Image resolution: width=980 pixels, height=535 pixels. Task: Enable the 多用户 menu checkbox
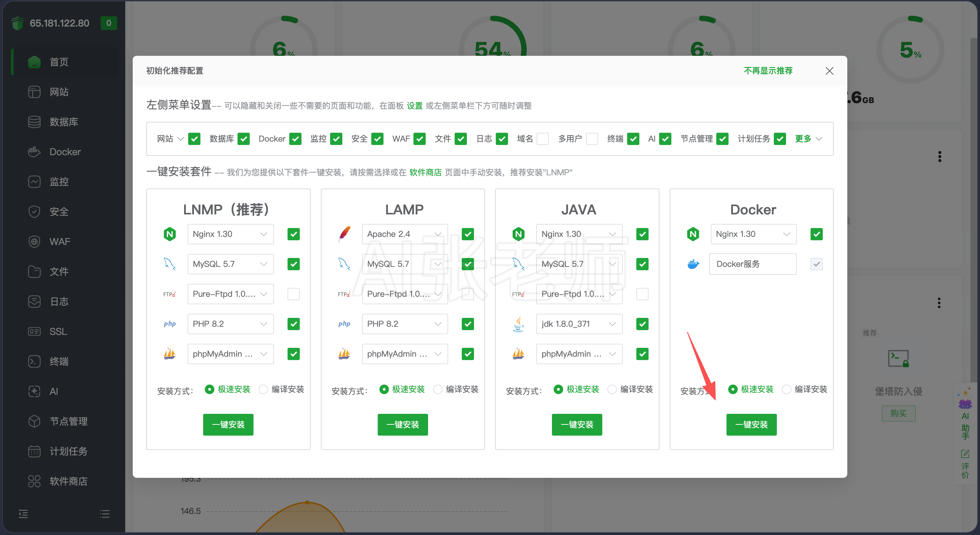(592, 139)
